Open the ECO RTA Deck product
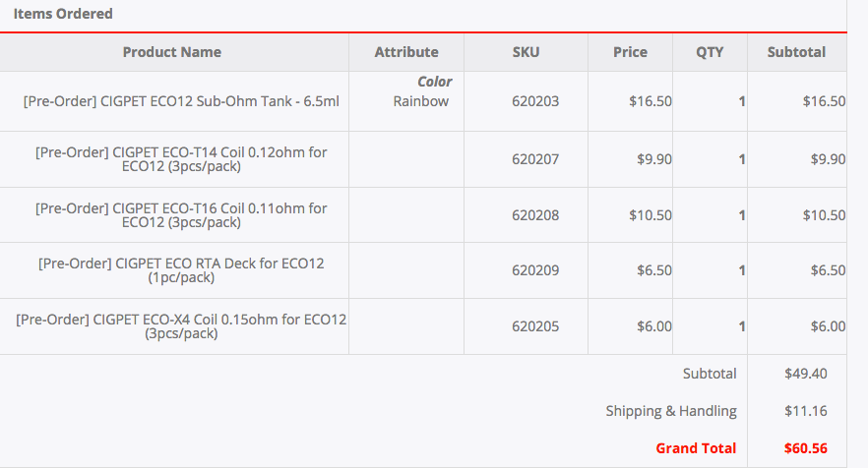The image size is (868, 468). [181, 270]
